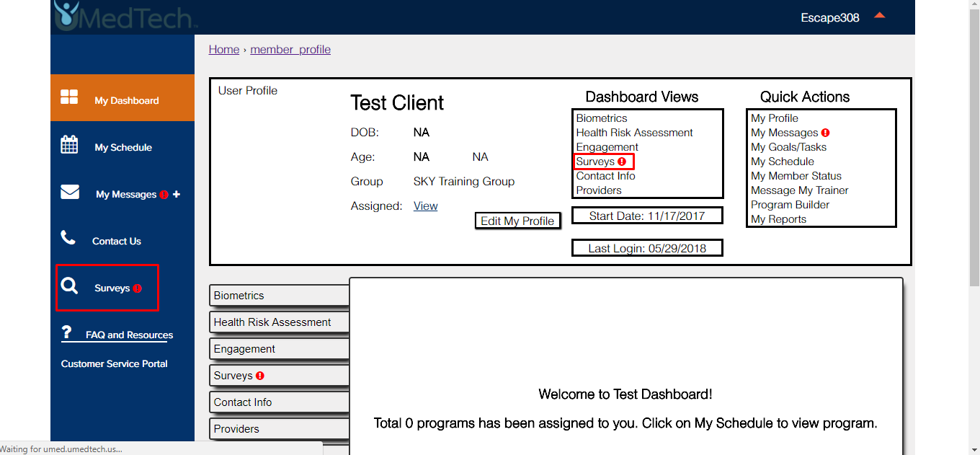This screenshot has height=455, width=980.
Task: Open My Messages in Quick Actions
Action: pyautogui.click(x=785, y=133)
